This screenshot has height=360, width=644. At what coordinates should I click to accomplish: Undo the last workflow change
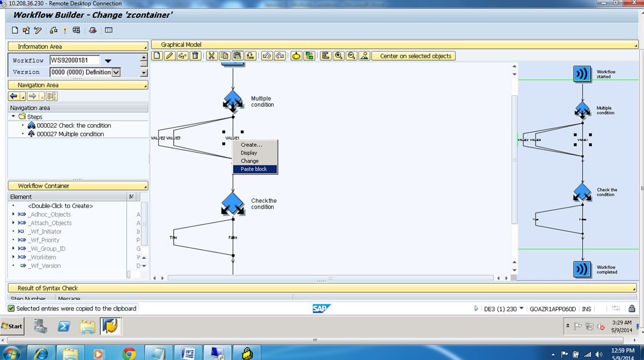point(267,55)
